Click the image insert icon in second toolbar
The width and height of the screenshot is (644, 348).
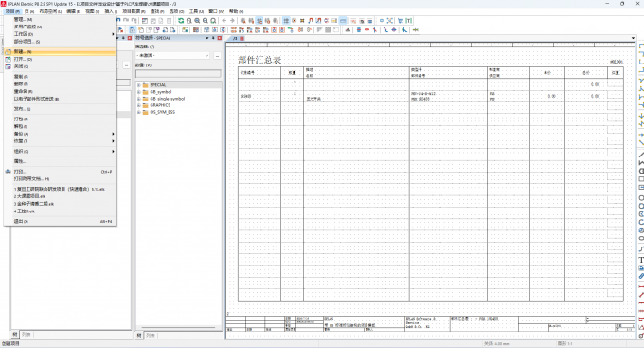coord(186,30)
